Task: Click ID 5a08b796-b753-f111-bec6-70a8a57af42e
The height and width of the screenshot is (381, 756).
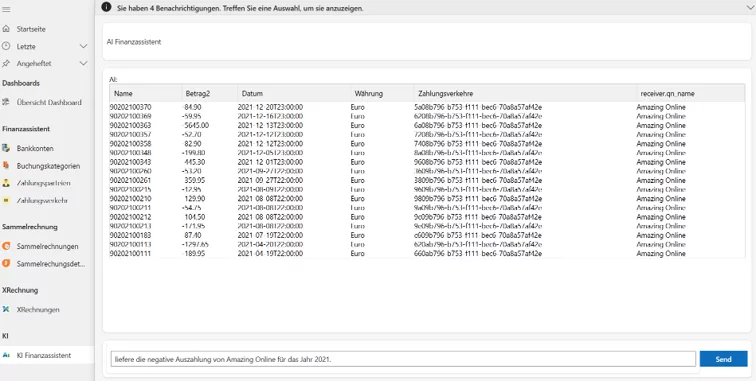Action: pos(478,107)
